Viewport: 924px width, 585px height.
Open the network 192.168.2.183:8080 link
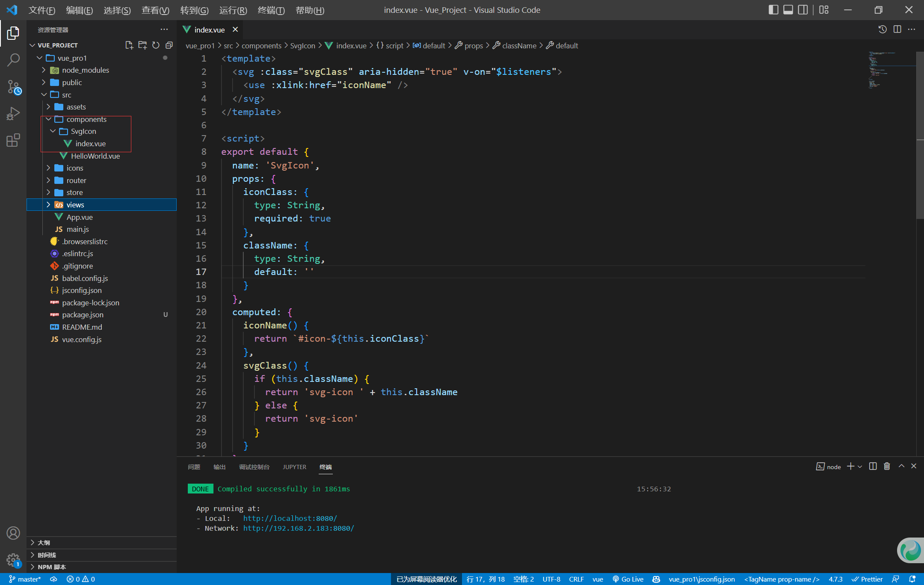pos(299,528)
